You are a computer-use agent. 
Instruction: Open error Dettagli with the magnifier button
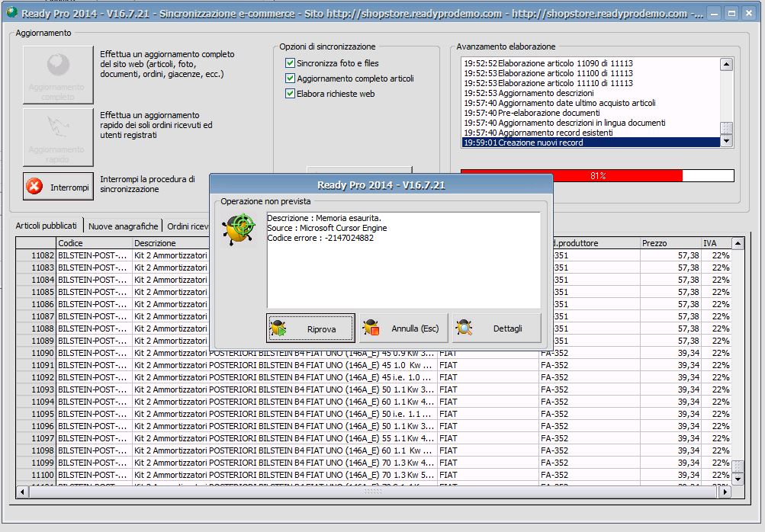coord(497,328)
